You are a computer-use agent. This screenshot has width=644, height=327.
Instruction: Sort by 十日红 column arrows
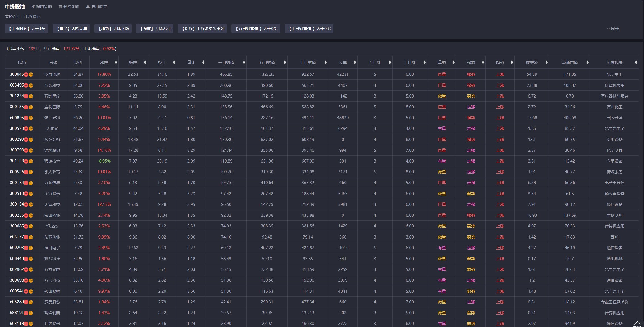pos(425,62)
